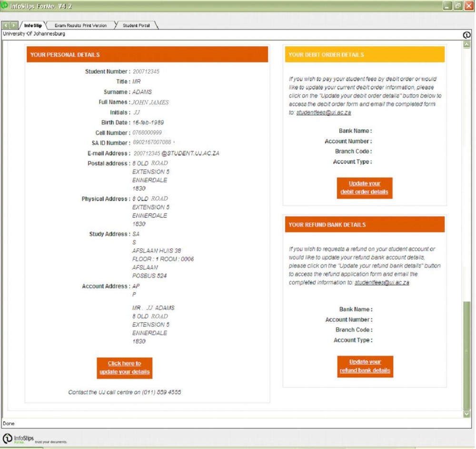This screenshot has height=449, width=476.
Task: Open the Exam Results Print Version tab
Action: tap(80, 25)
